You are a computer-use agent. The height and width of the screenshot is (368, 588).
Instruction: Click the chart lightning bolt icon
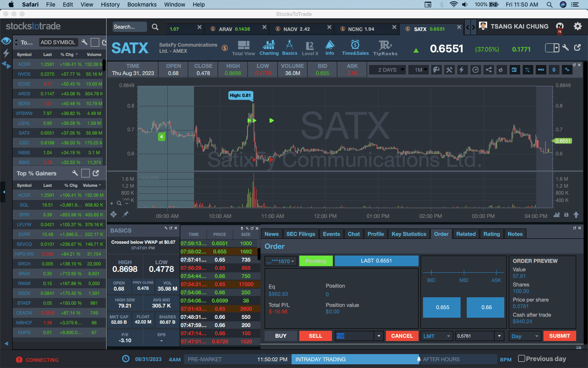click(x=462, y=70)
